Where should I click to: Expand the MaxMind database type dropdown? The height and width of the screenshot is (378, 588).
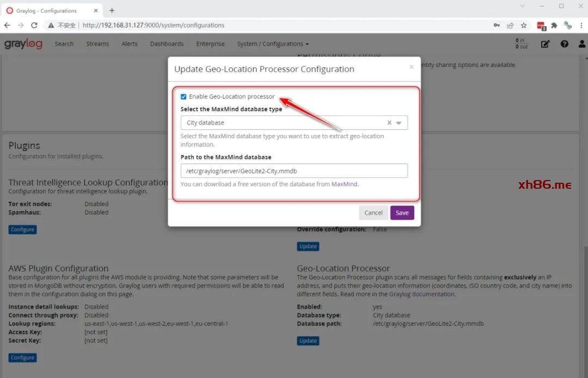pos(399,123)
